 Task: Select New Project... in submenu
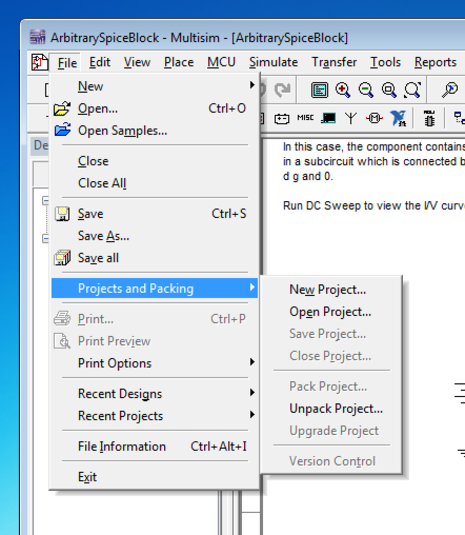[331, 290]
